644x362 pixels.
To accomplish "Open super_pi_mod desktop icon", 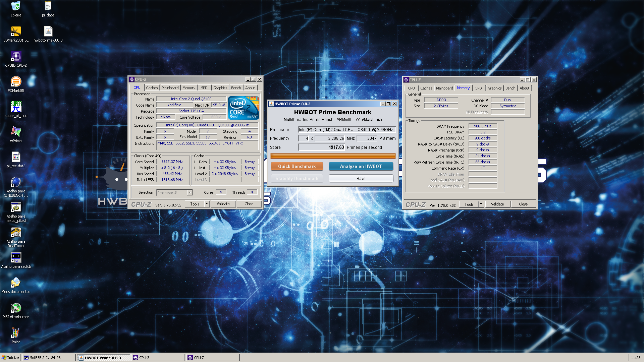I will tap(16, 107).
